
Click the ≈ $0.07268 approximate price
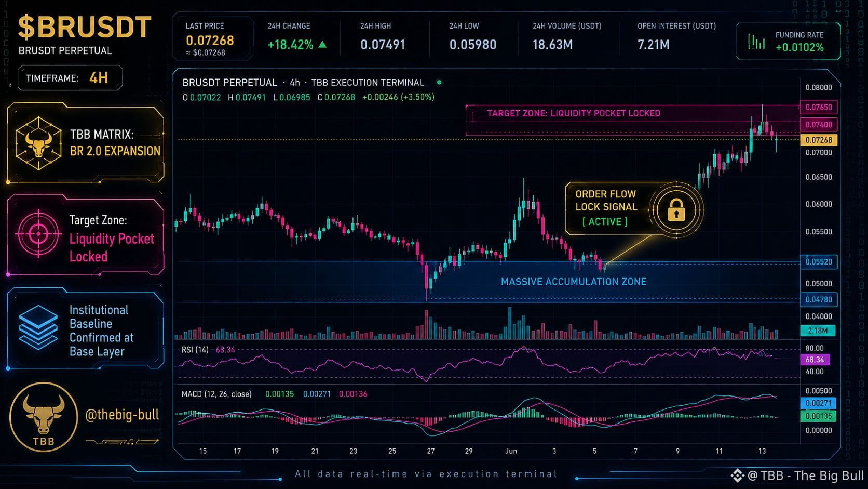coord(206,52)
